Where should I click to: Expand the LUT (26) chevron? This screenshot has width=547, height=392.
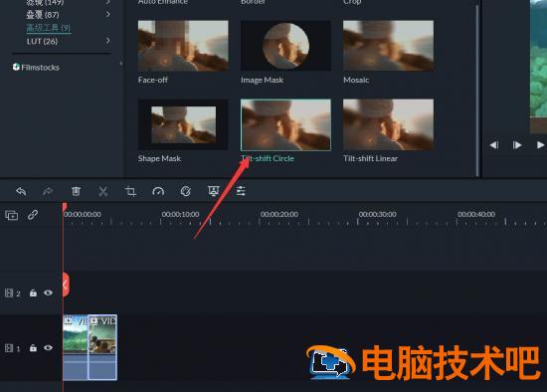pyautogui.click(x=108, y=41)
